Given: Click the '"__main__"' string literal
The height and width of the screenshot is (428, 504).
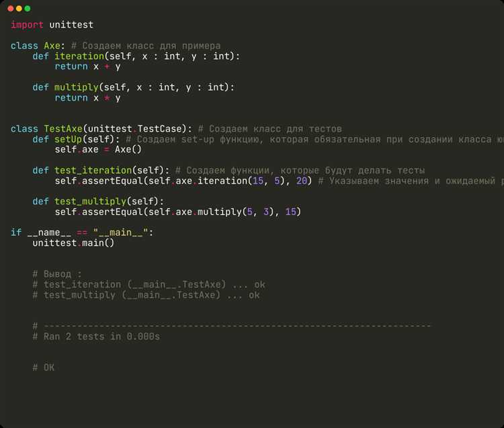Looking at the screenshot, I should point(120,232).
